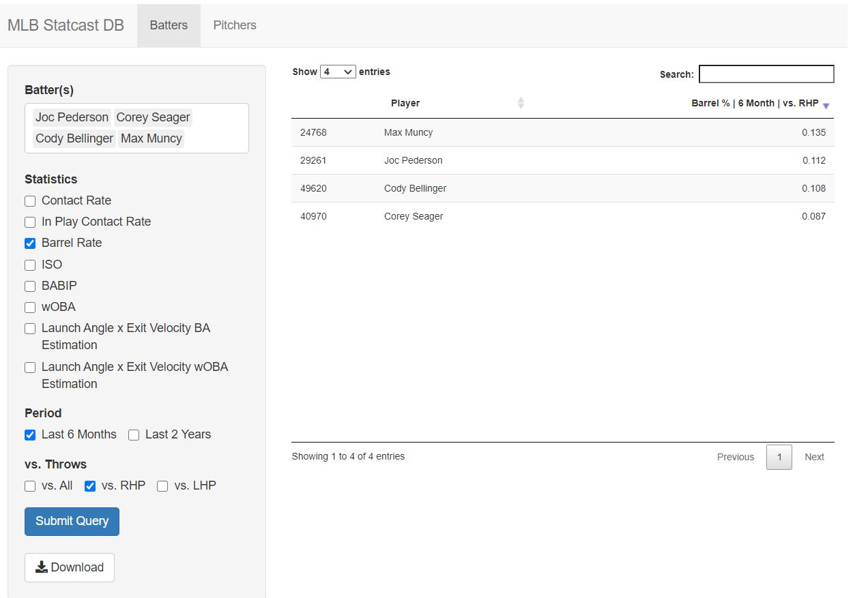Check the BABIP statistic
The width and height of the screenshot is (868, 598).
[30, 286]
